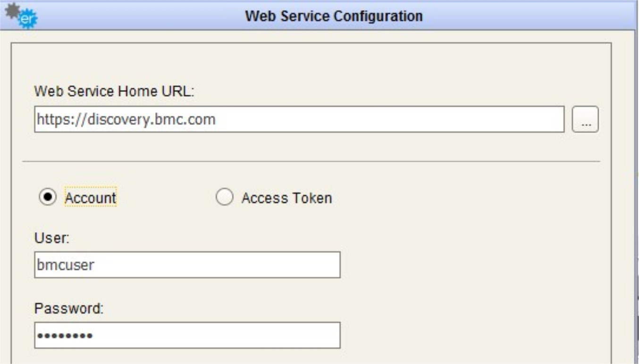
Task: Focus the Web Service Home URL field
Action: click(378, 119)
